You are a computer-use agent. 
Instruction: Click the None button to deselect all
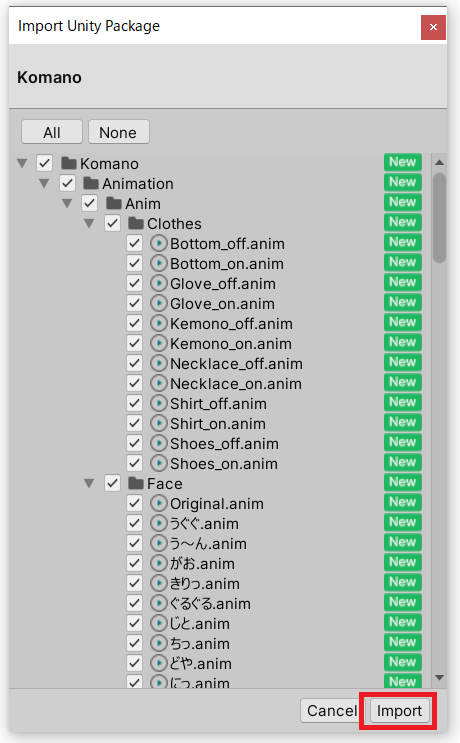click(x=118, y=132)
